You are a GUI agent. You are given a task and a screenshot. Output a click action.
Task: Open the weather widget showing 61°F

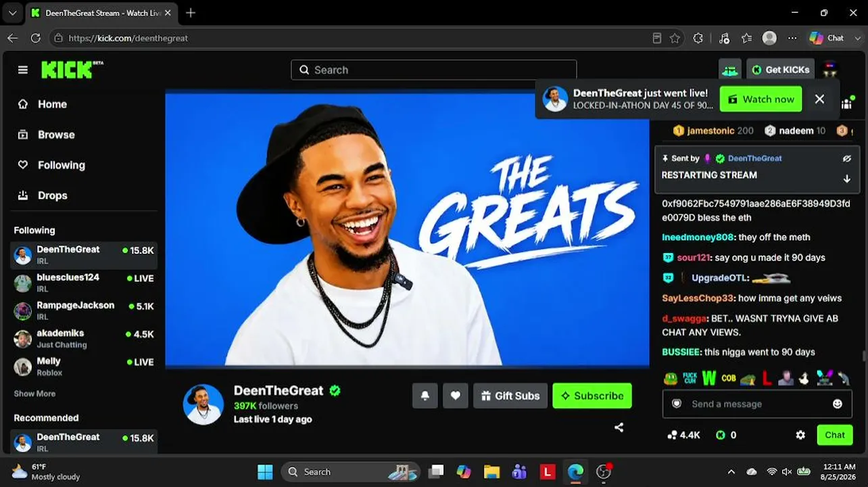pos(46,471)
